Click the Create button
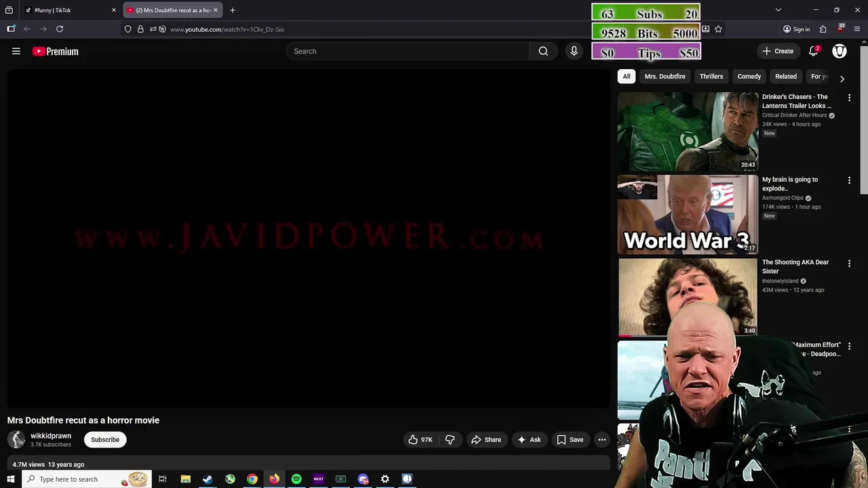The width and height of the screenshot is (868, 488). coord(778,51)
